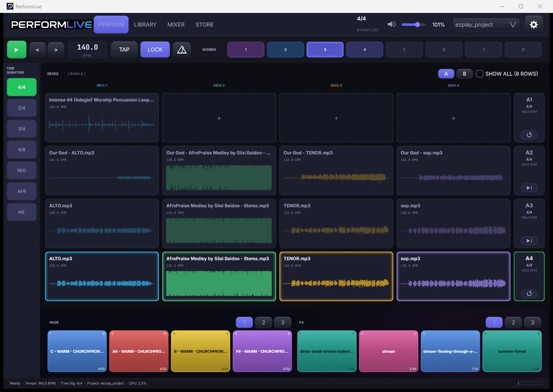Click the next arrow beside the BPM display
Image resolution: width=553 pixels, height=392 pixels.
coord(56,50)
